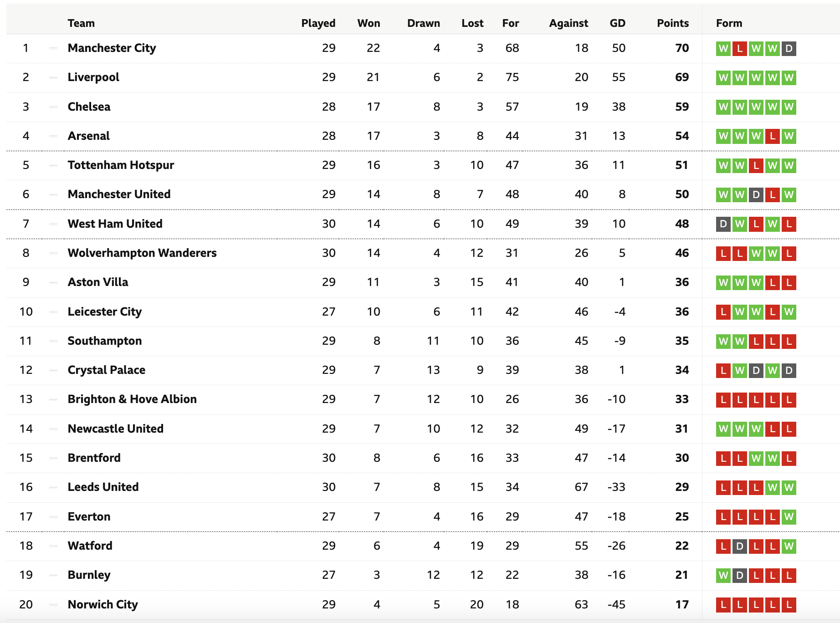Click Tottenham Hotspur's red L form badge
Screen dimensions: 840x623
[756, 165]
